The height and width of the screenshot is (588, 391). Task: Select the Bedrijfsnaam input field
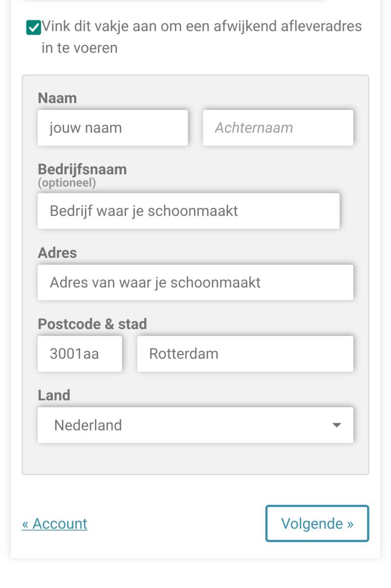point(188,211)
